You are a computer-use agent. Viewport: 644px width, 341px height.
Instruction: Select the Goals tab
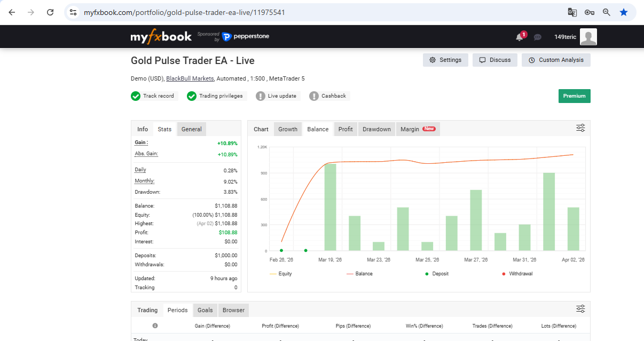coord(205,310)
